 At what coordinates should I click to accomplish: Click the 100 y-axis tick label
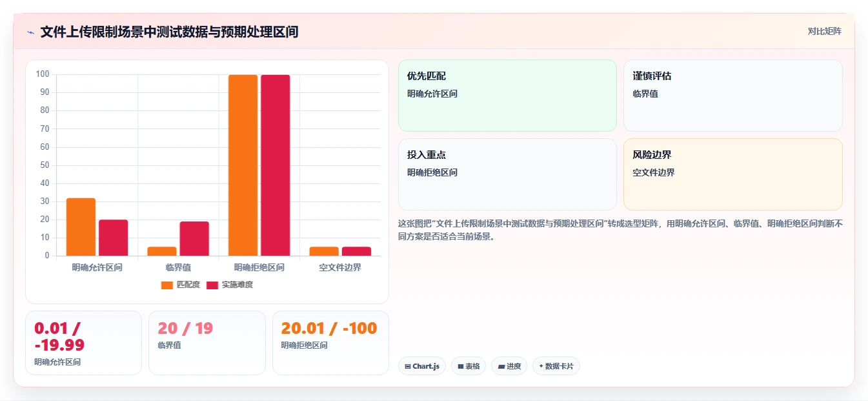(43, 74)
